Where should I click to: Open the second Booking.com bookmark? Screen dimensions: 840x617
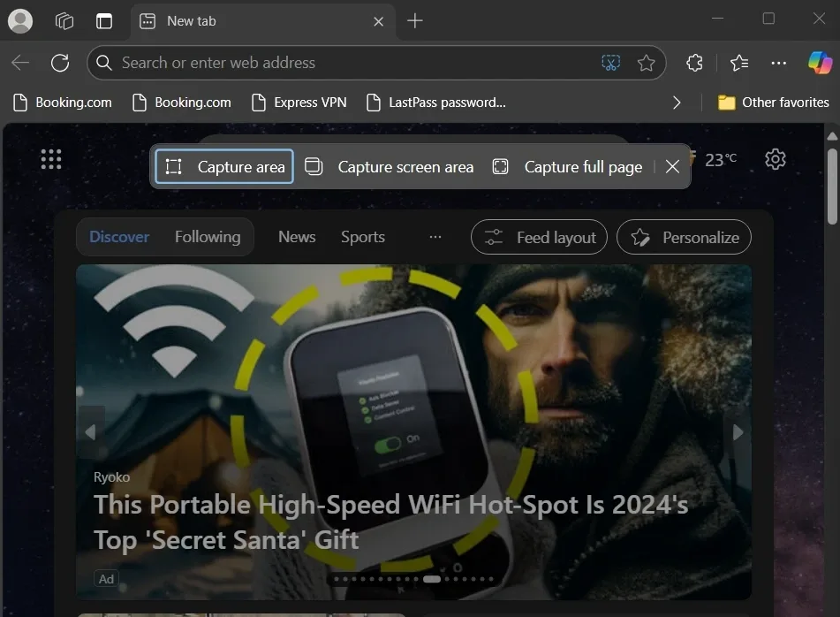pyautogui.click(x=182, y=103)
